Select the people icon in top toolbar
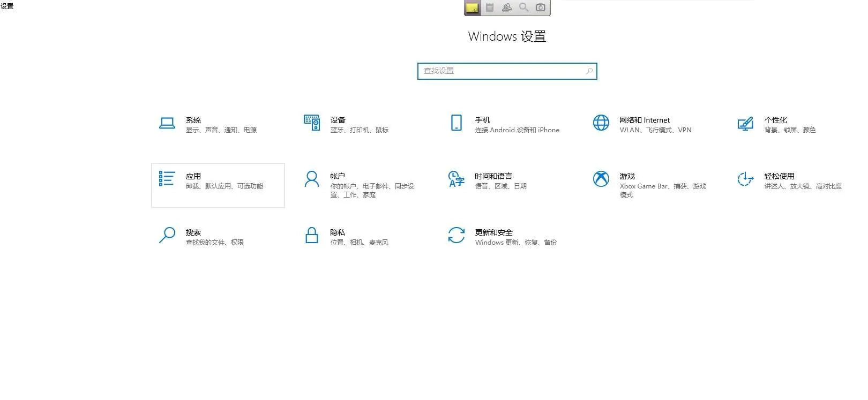Image resolution: width=868 pixels, height=400 pixels. 507,7
